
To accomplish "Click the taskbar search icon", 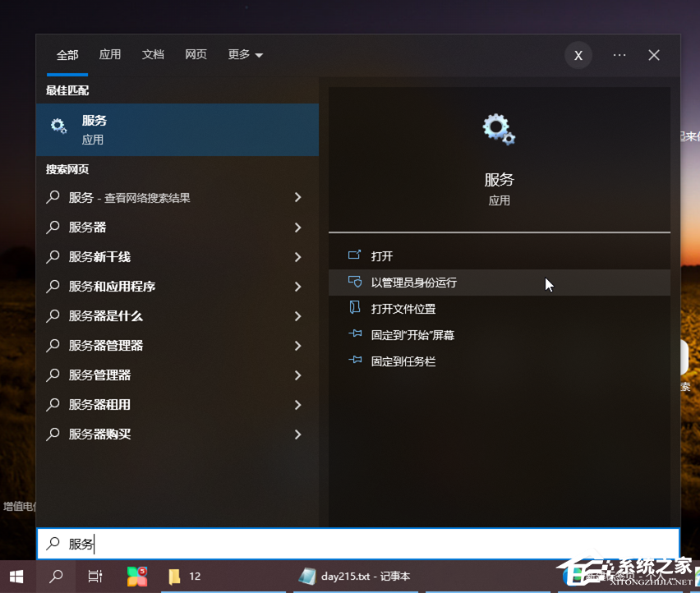I will (x=56, y=577).
